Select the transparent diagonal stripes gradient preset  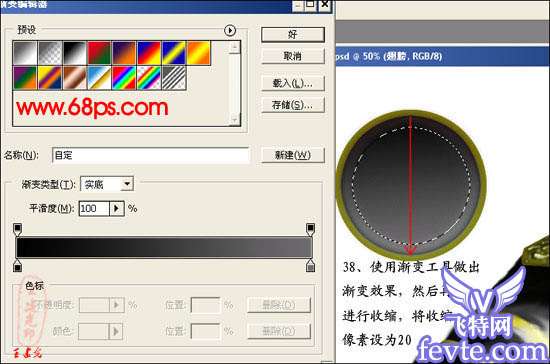tap(174, 78)
